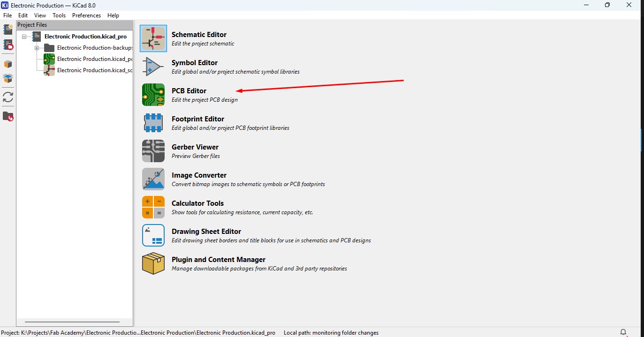Open the File menu
644x337 pixels.
(x=8, y=15)
